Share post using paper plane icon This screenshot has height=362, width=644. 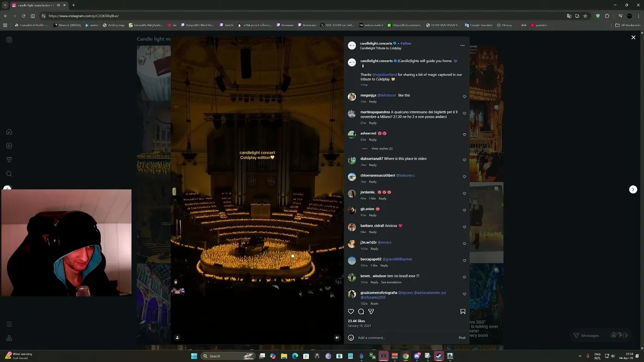[371, 312]
